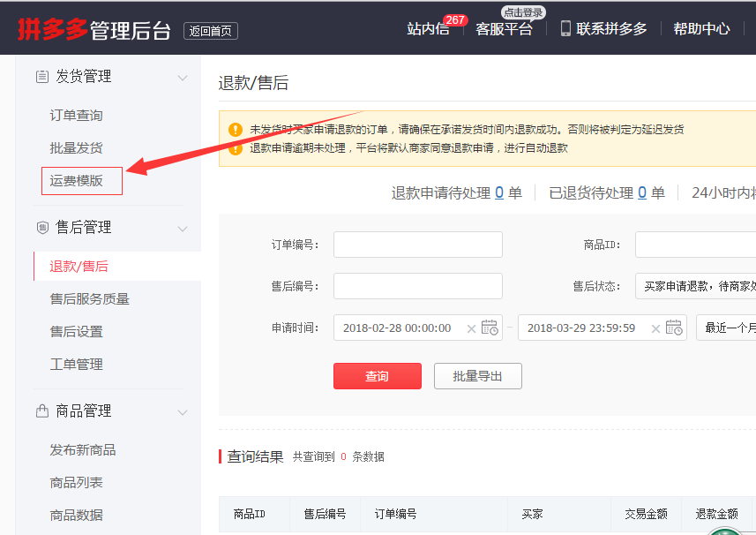This screenshot has width=756, height=535.
Task: Open 工单管理 in the sidebar
Action: (76, 365)
